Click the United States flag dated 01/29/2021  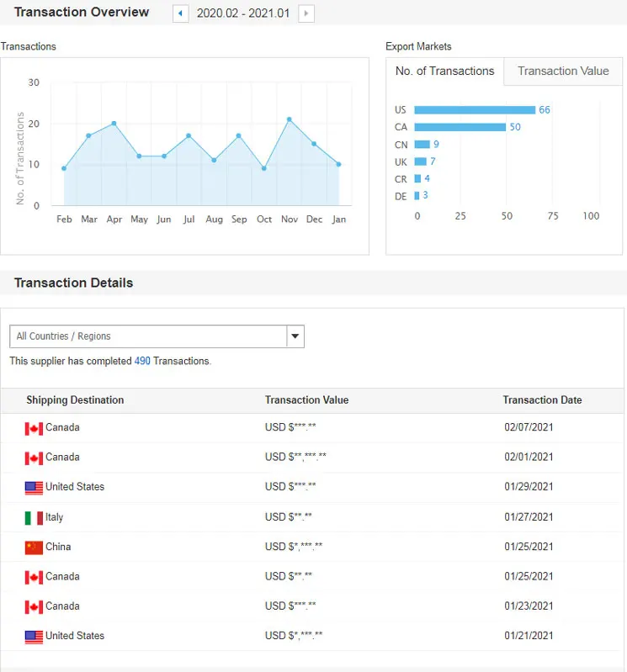(x=34, y=487)
